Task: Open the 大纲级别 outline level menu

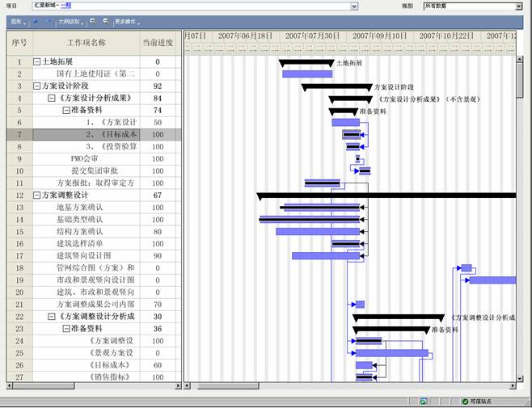Action: coord(70,21)
